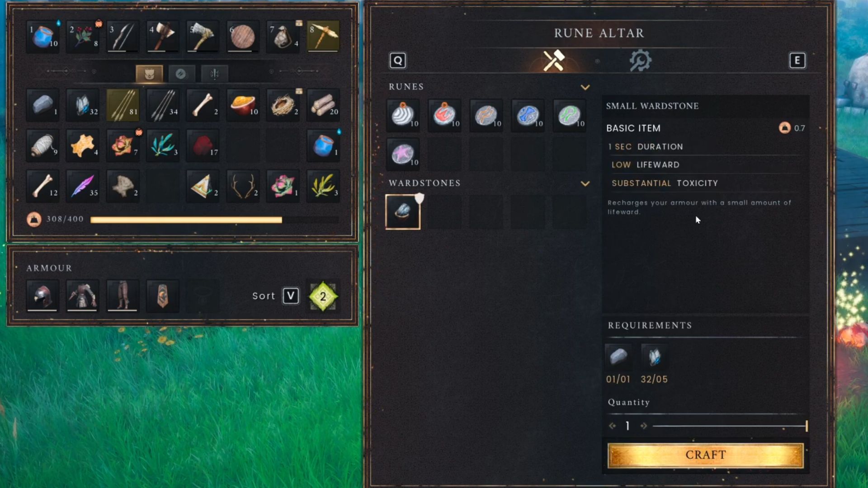Click the purple feather stack of 35

tap(82, 186)
